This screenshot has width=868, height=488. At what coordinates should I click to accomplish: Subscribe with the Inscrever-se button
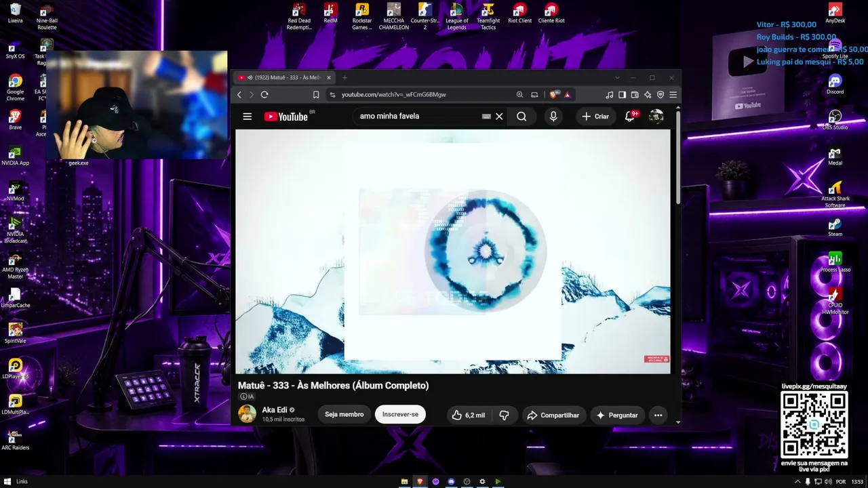[x=400, y=414]
